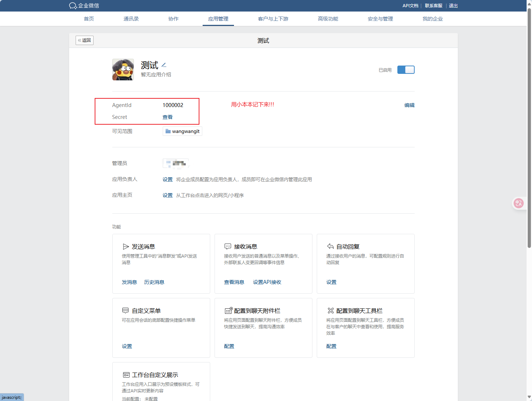Click 设置API接收 under 接收消息
This screenshot has width=532, height=401.
267,282
